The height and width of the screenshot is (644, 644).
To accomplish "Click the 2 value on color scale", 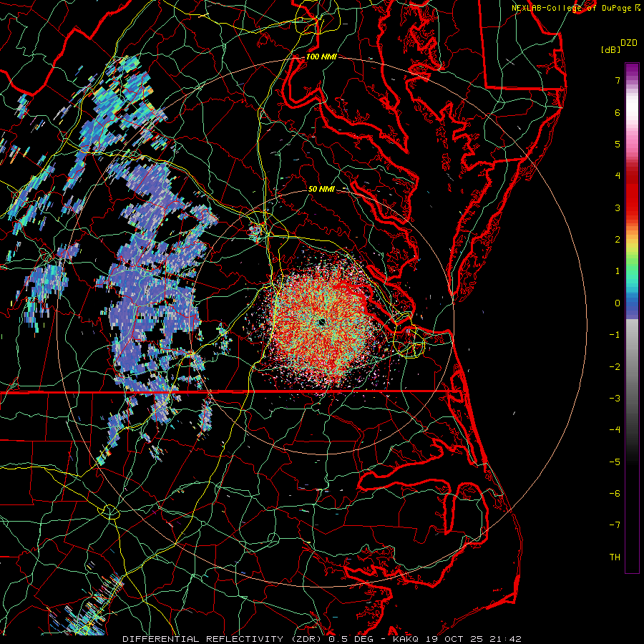I will click(x=618, y=240).
